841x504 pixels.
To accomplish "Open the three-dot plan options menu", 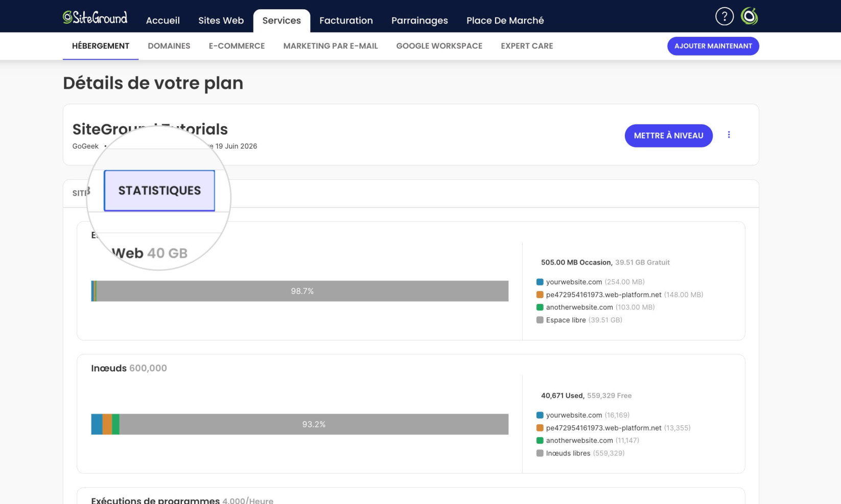I will pos(729,135).
